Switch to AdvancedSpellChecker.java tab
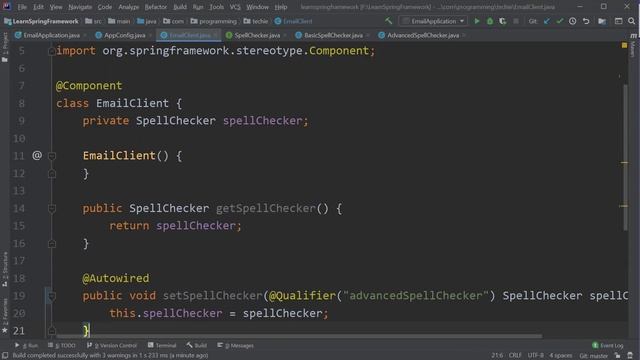640x360 pixels. 422,35
